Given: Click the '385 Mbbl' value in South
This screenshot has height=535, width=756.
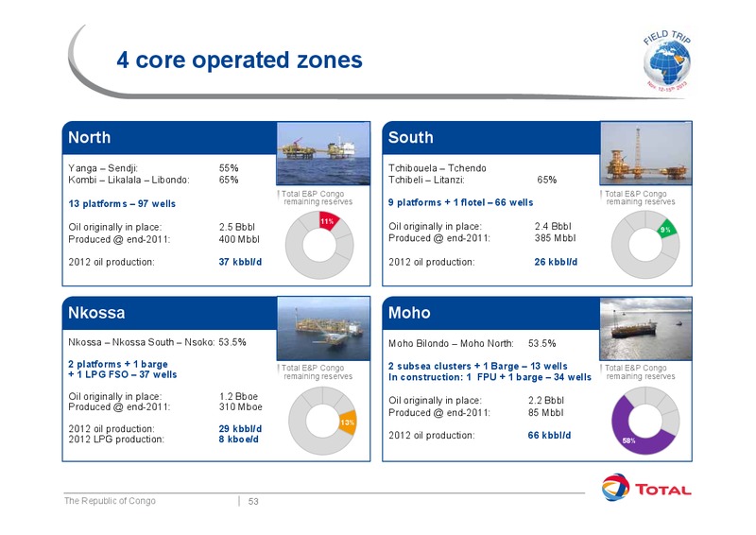Looking at the screenshot, I should pyautogui.click(x=555, y=238).
